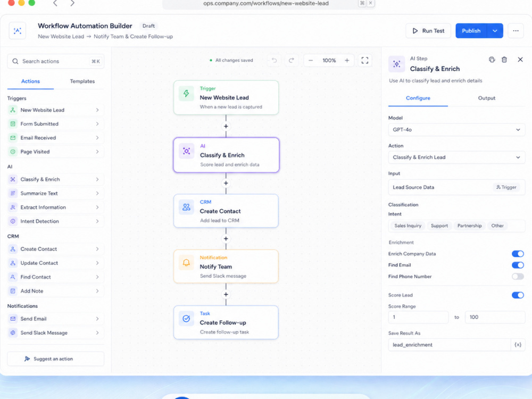Switch to the Templates tab
This screenshot has width=532, height=399.
[x=82, y=81]
